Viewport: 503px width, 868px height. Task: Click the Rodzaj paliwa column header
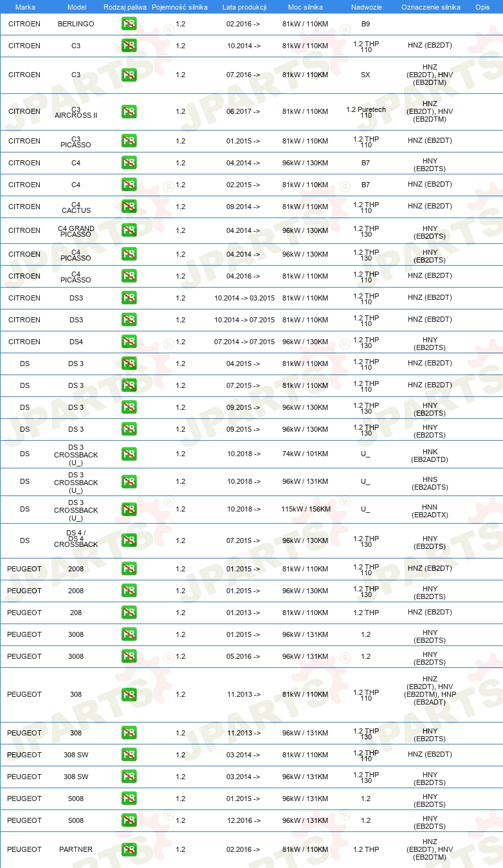click(x=125, y=7)
